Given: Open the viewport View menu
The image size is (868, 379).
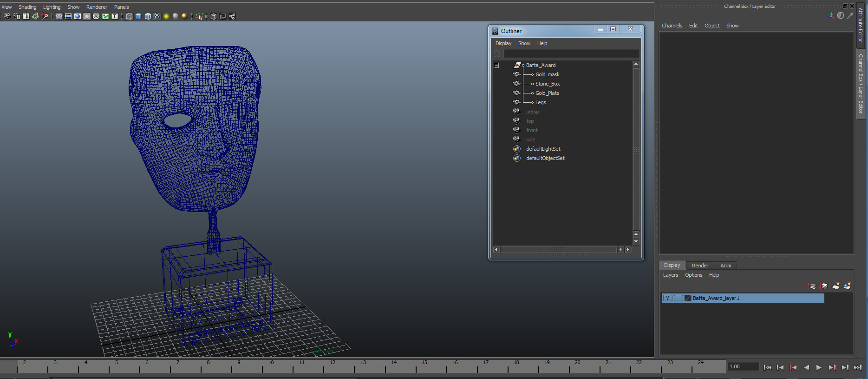Looking at the screenshot, I should coord(7,7).
